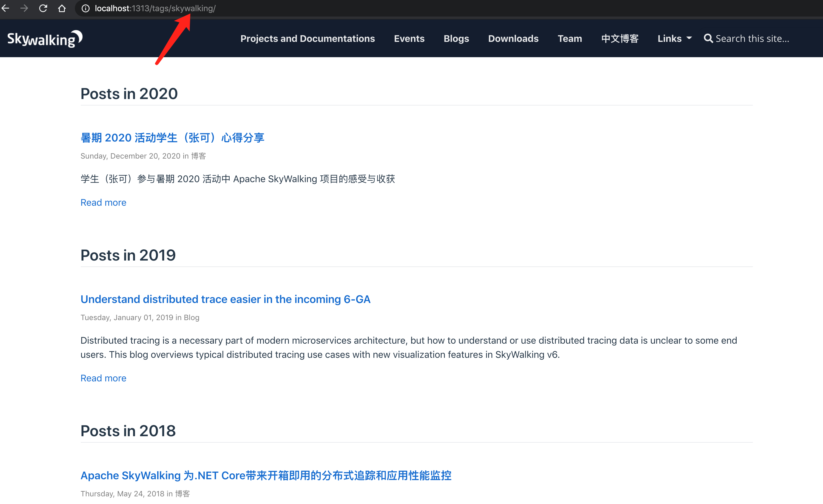Click the search magnifier icon
This screenshot has height=504, width=823.
(x=708, y=38)
